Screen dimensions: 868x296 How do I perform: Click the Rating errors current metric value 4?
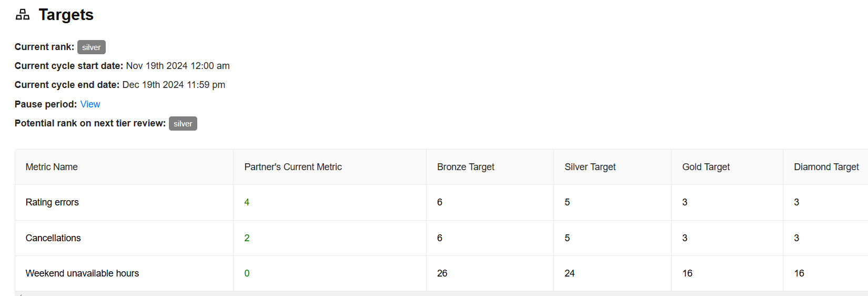[x=247, y=202]
